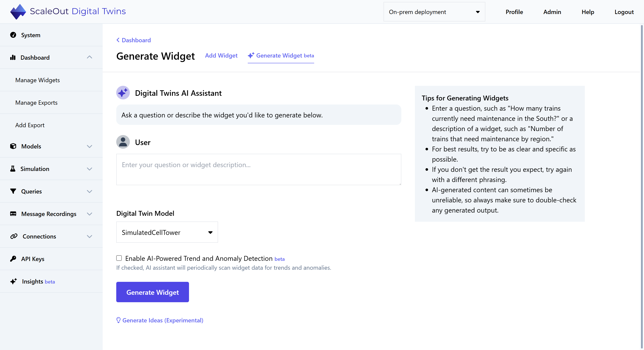Open the Profile link in the header
Image resolution: width=644 pixels, height=350 pixels.
click(514, 12)
